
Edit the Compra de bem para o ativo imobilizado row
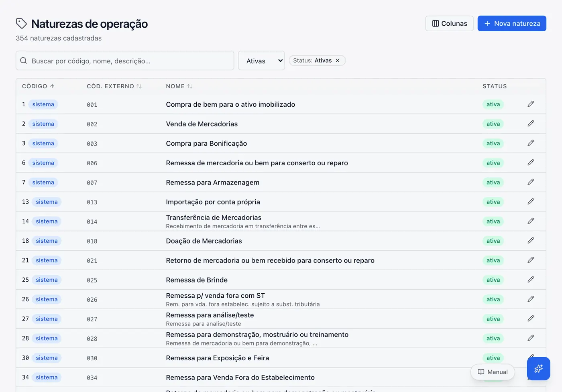coord(531,104)
